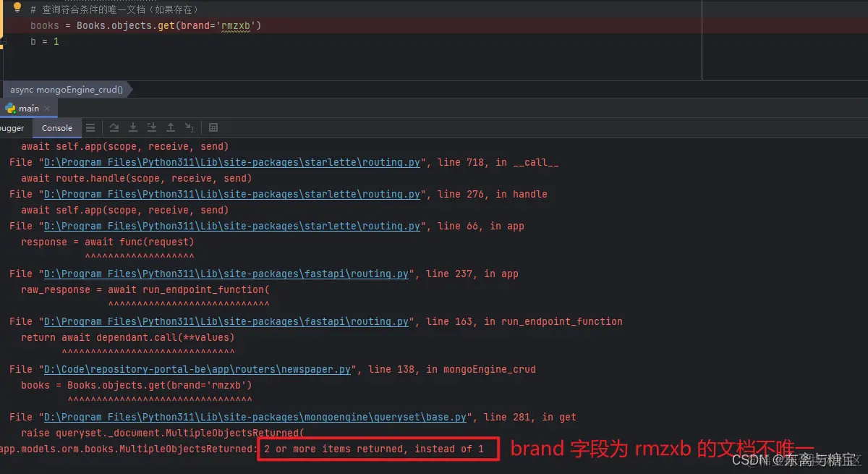Viewport: 868px width, 474px height.
Task: Open fastapi routing.py link at line 237
Action: pyautogui.click(x=226, y=274)
